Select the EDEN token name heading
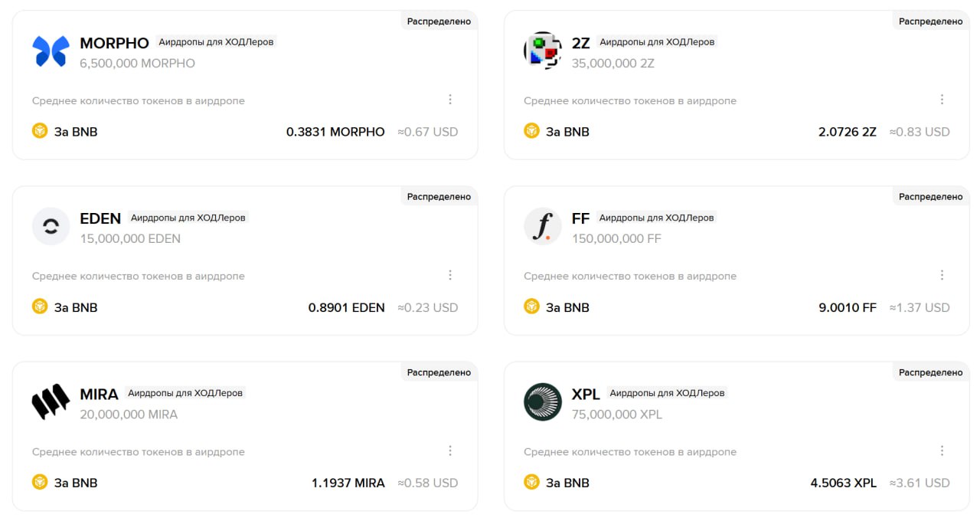This screenshot has width=980, height=521. [x=100, y=219]
